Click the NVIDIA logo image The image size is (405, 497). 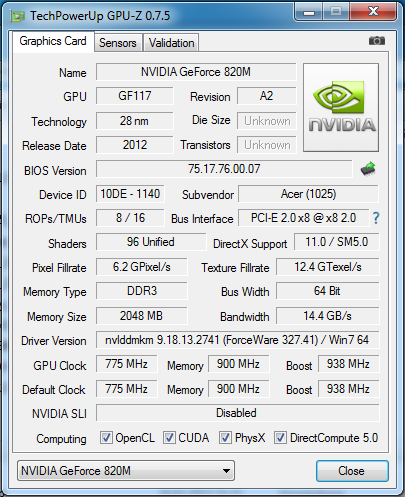click(x=341, y=108)
